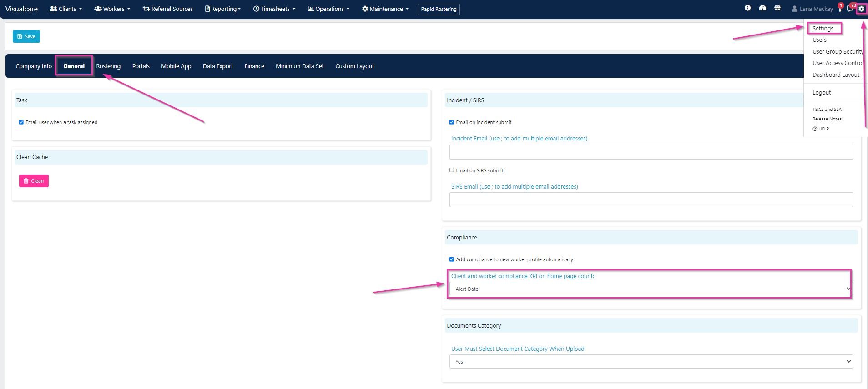Open the Portals tab
Screen dimensions: 868x389
(141, 66)
